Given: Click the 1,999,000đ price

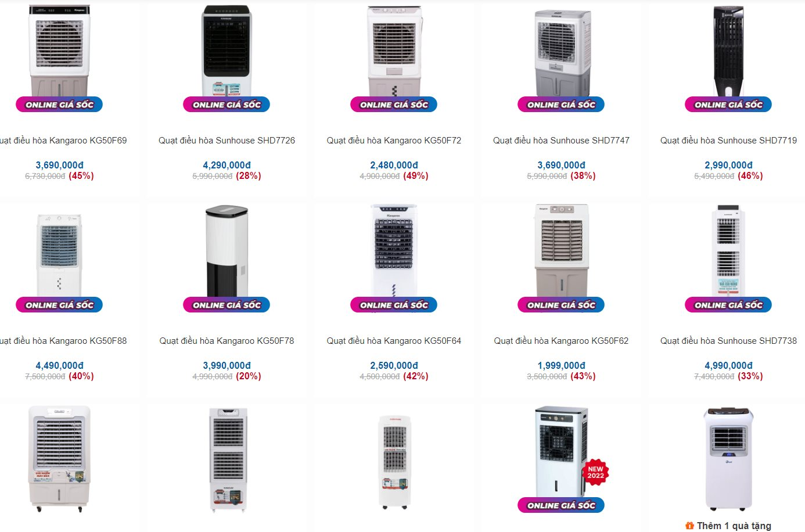Looking at the screenshot, I should coord(561,366).
